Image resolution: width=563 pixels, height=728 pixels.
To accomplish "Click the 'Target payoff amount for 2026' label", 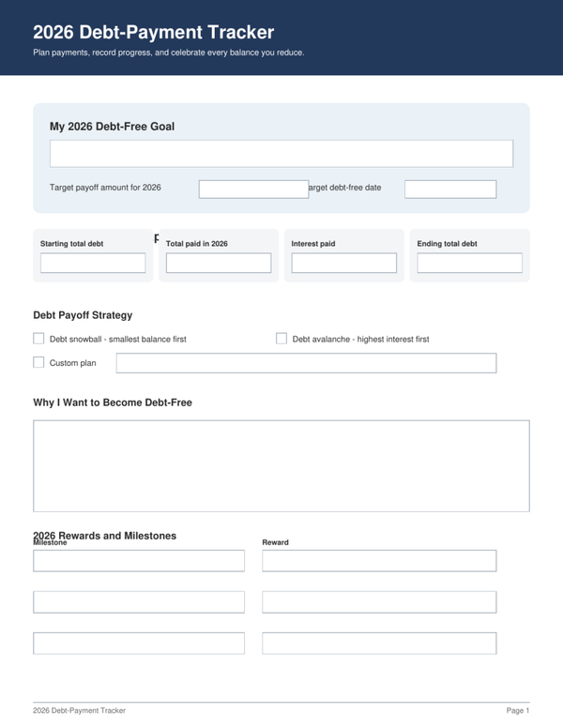I will coord(105,188).
